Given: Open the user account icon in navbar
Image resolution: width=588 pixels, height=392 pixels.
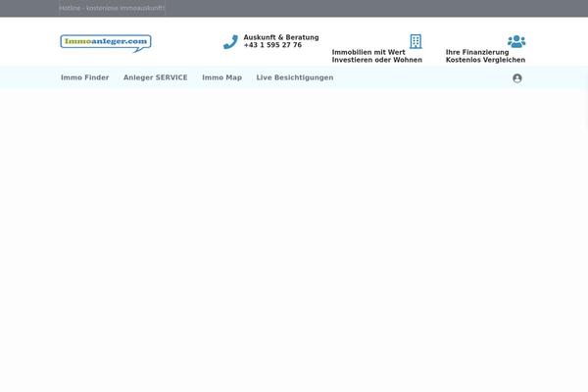Looking at the screenshot, I should (517, 78).
